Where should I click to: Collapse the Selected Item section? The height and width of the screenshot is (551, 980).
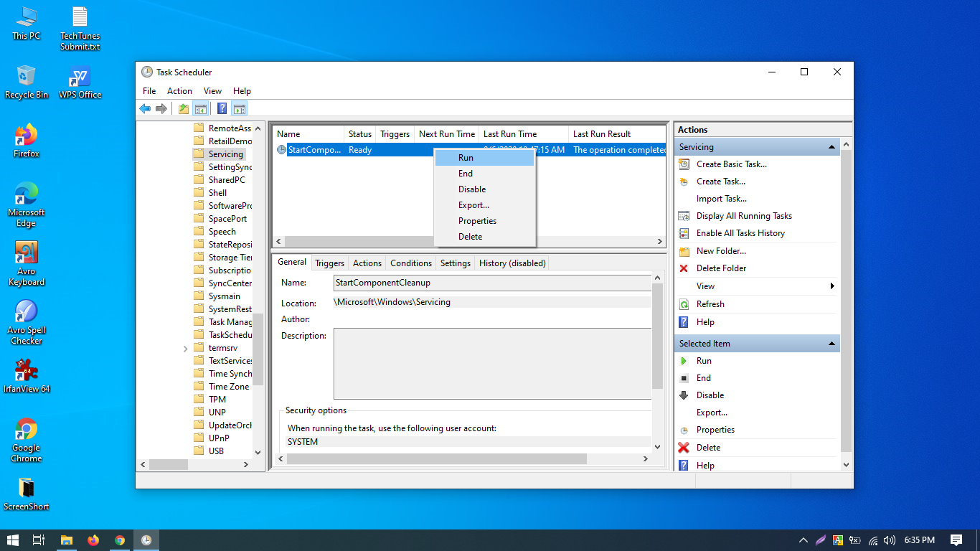pyautogui.click(x=831, y=344)
